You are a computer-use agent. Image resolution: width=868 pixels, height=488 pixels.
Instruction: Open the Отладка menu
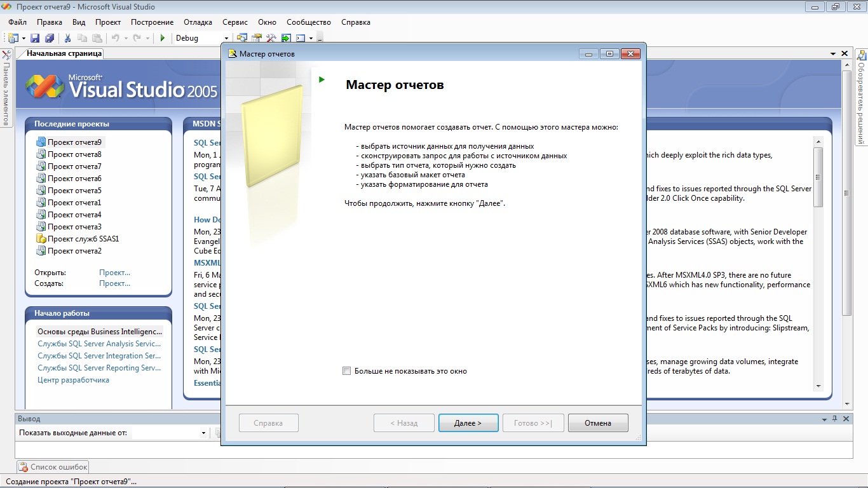click(198, 22)
